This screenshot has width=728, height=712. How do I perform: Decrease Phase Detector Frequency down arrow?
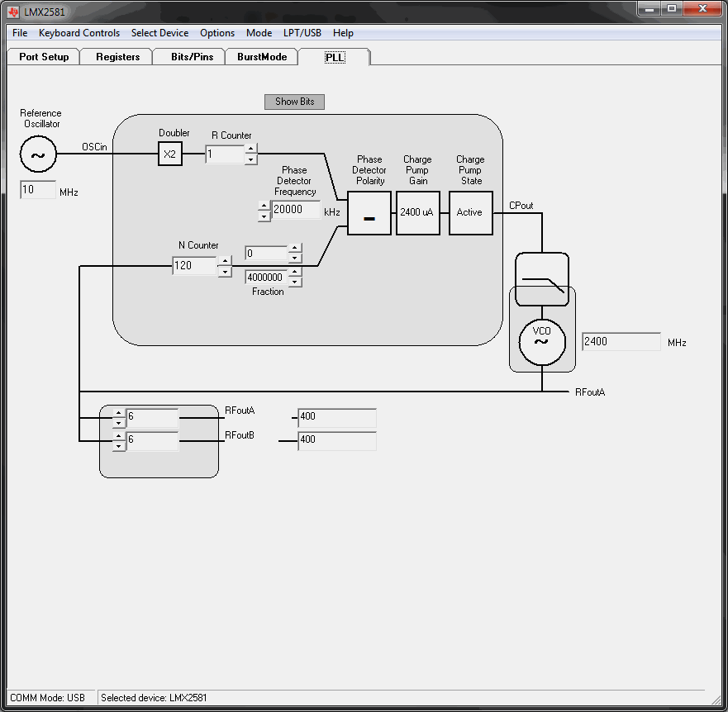264,216
